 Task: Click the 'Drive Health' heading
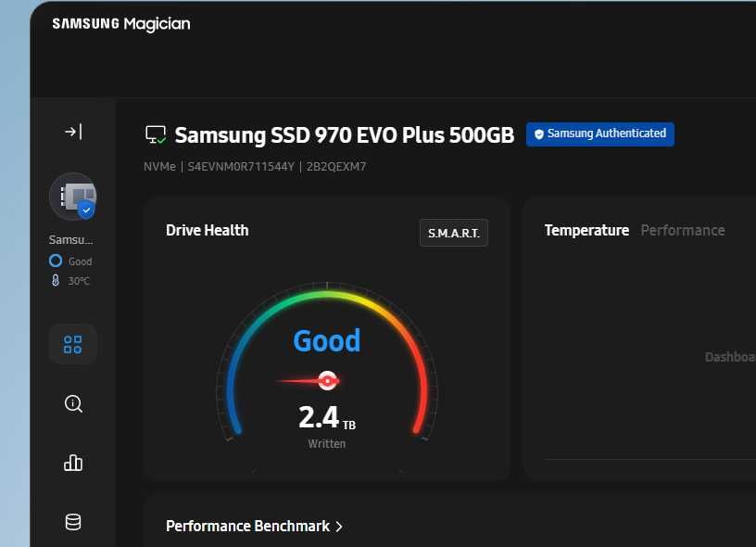click(x=208, y=231)
